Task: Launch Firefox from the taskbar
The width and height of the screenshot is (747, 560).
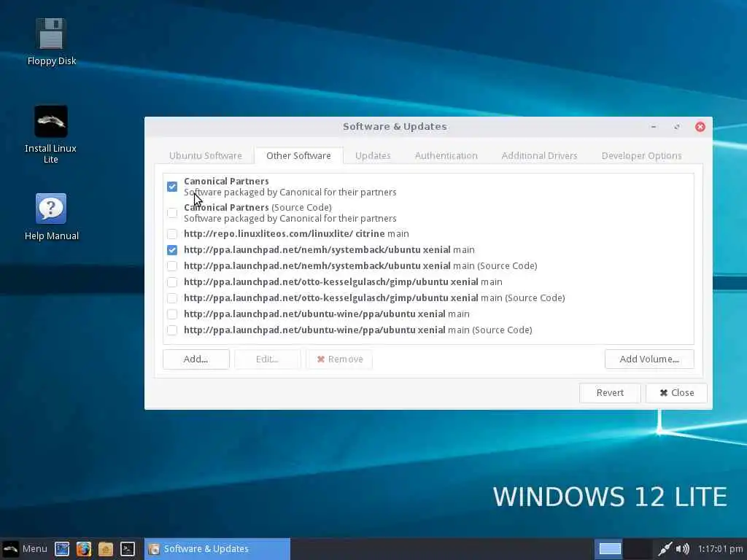Action: point(84,548)
